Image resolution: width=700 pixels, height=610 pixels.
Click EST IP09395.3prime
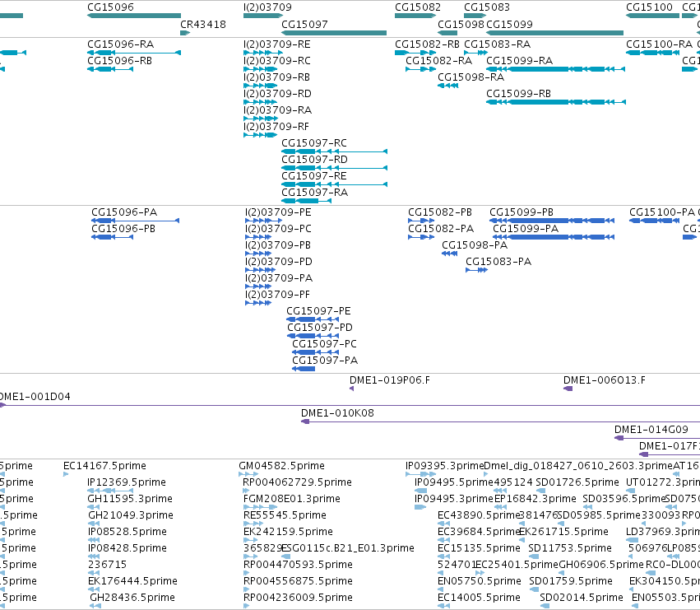[445, 466]
